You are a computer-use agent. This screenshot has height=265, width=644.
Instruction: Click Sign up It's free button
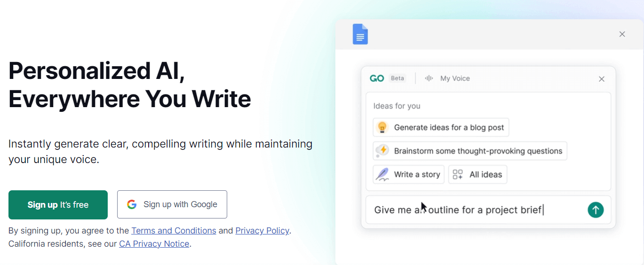coord(58,205)
